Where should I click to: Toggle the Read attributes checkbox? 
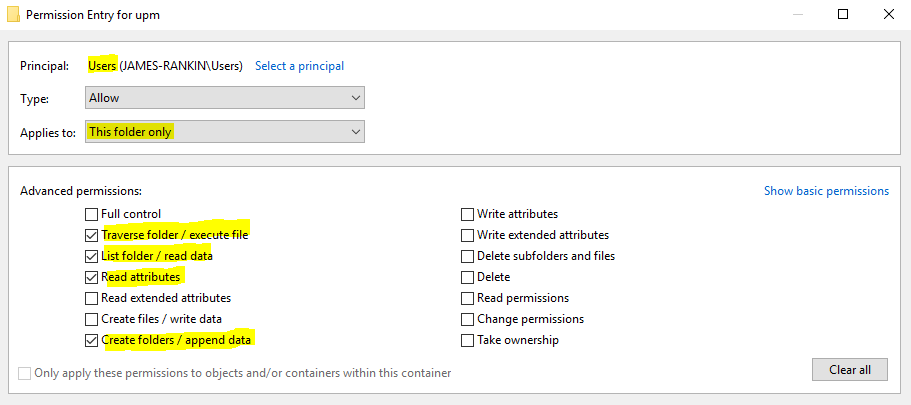point(92,277)
